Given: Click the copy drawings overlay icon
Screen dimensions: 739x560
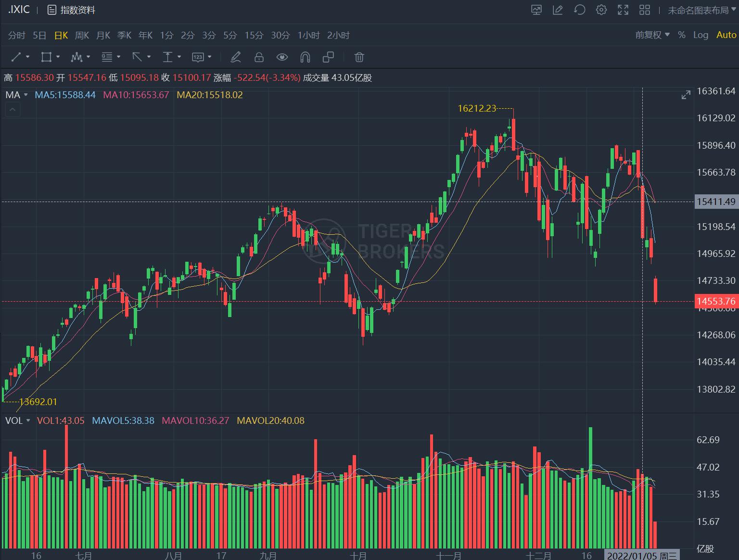Looking at the screenshot, I should point(328,57).
